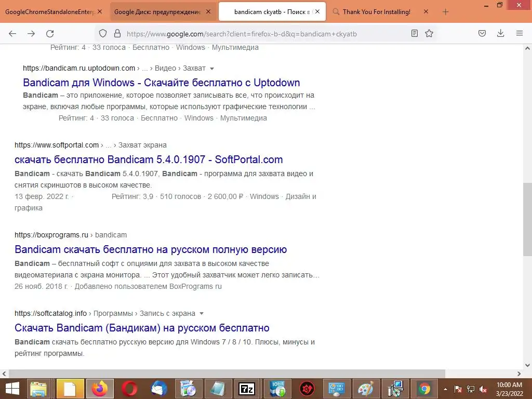The width and height of the screenshot is (532, 399).
Task: Open the Firefox application menu
Action: coord(520,33)
